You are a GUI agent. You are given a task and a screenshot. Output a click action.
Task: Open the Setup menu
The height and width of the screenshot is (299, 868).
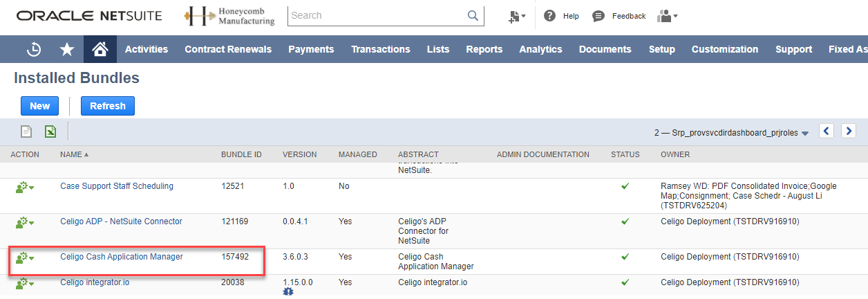[x=662, y=49]
